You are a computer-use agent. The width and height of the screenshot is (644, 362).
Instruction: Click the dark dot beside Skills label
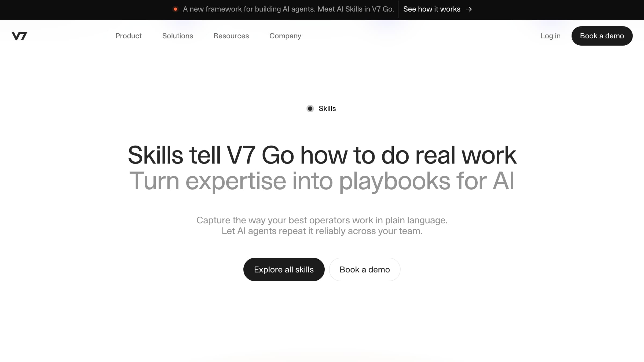tap(310, 109)
